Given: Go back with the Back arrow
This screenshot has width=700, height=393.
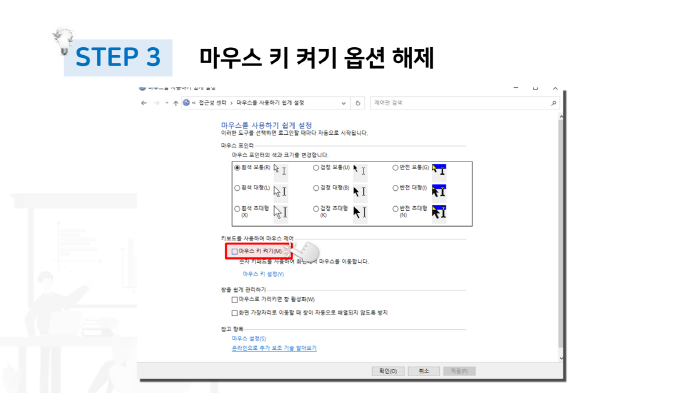Looking at the screenshot, I should click(144, 103).
